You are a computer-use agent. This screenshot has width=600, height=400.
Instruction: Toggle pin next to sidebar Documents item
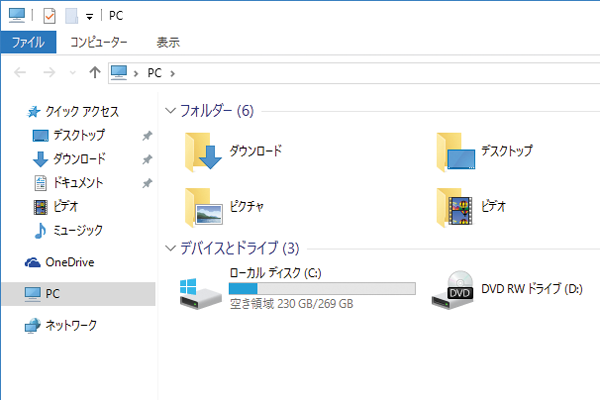146,183
